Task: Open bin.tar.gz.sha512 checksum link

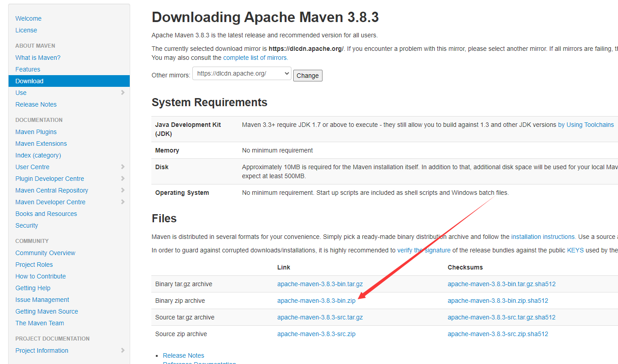Action: (x=502, y=284)
